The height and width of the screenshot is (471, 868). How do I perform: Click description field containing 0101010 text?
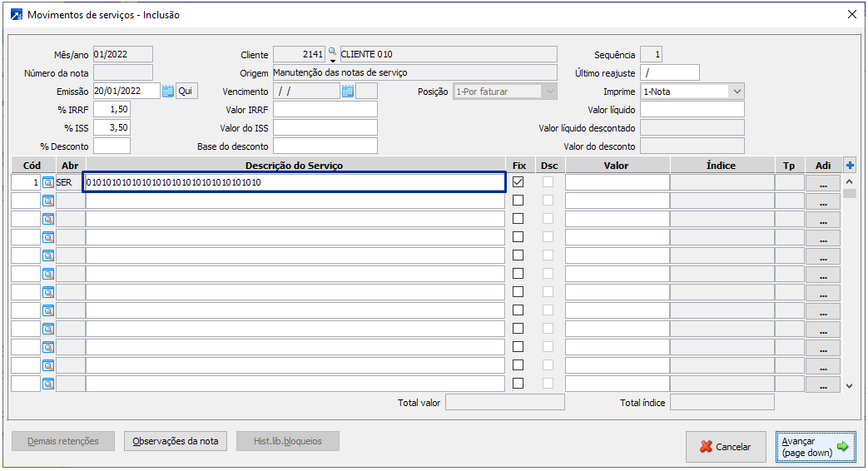[294, 182]
